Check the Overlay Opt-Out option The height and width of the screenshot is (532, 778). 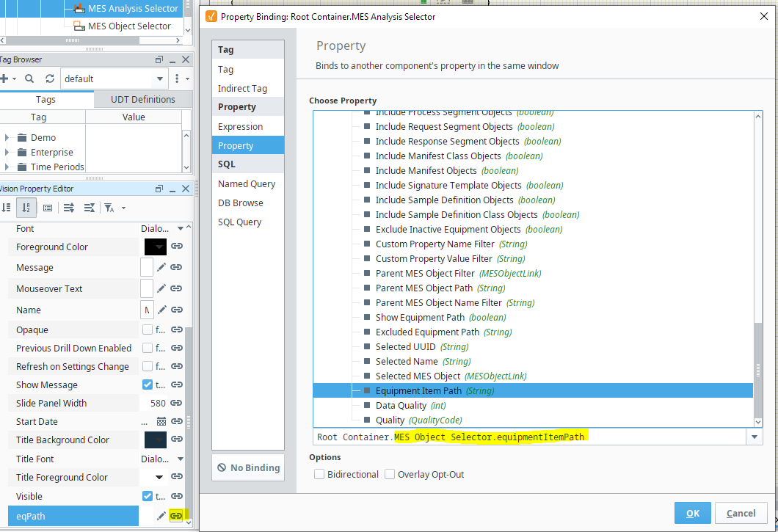[x=390, y=475]
